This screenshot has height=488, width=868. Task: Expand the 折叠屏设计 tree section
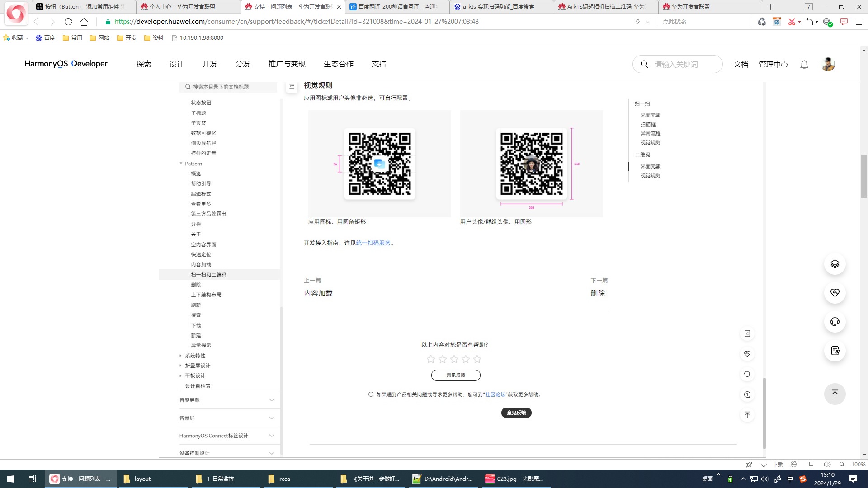[181, 366]
